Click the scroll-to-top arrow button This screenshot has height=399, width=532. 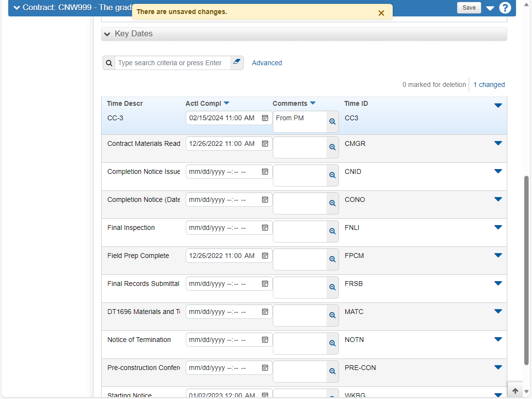515,391
